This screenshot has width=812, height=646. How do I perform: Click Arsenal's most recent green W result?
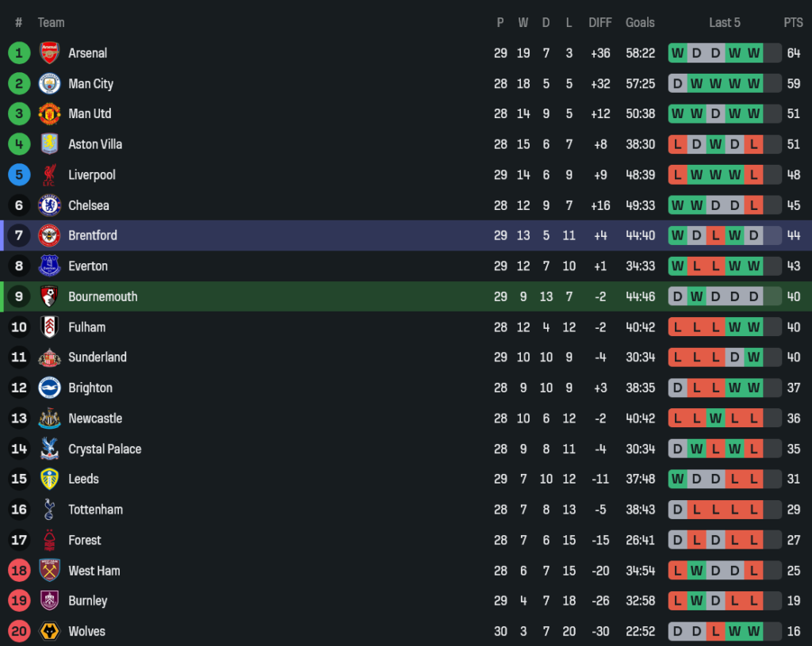pyautogui.click(x=753, y=53)
